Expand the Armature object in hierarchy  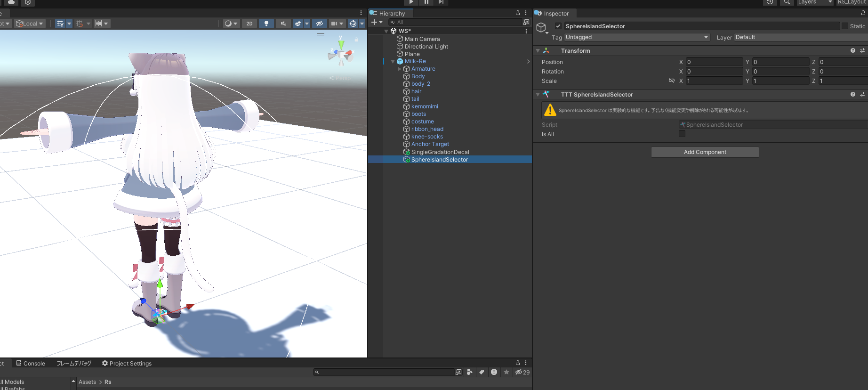(x=400, y=69)
